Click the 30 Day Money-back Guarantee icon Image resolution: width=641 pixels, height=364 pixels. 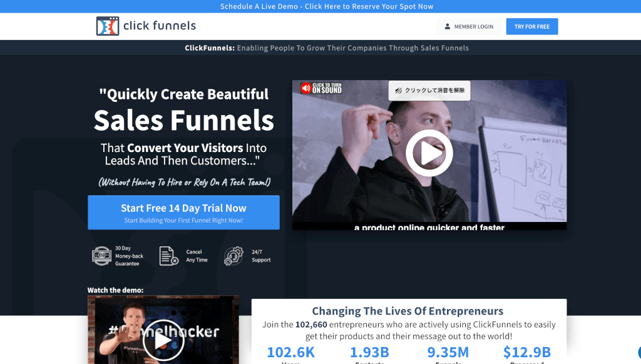click(101, 256)
